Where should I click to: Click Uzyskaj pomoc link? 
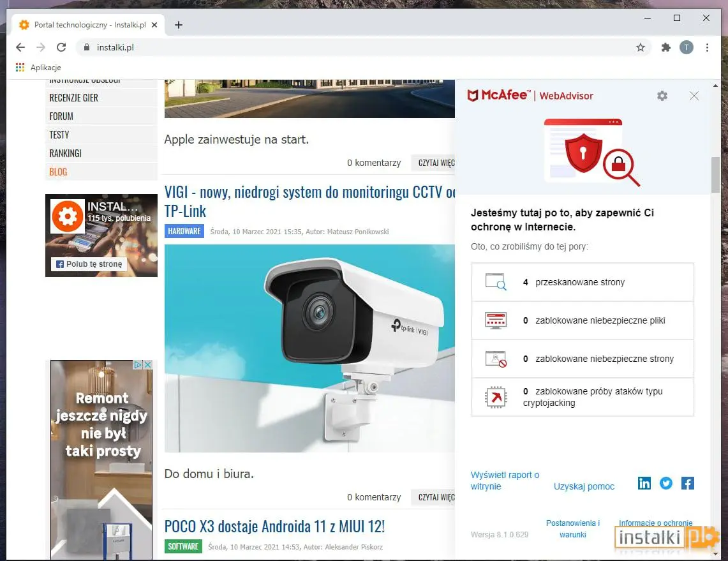tap(584, 486)
